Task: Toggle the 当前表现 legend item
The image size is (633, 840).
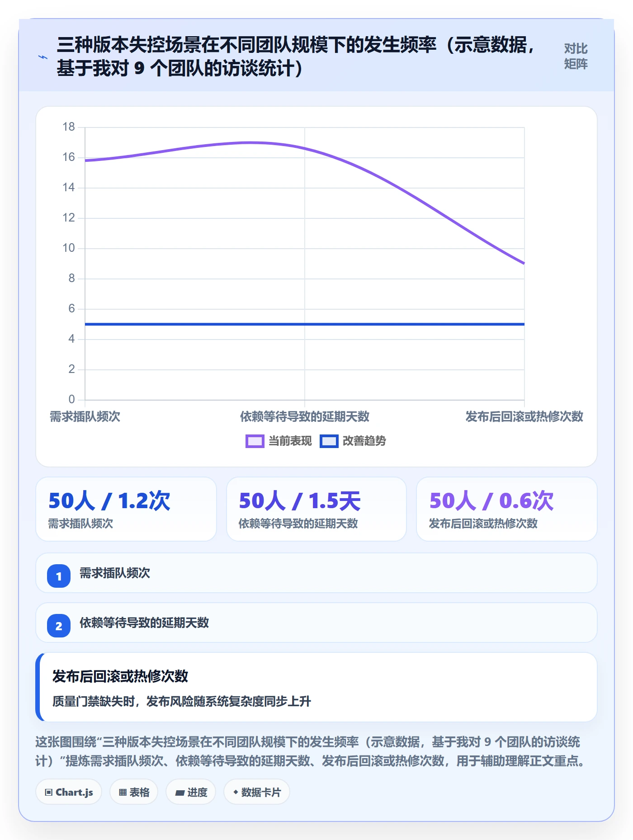Action: pos(279,441)
